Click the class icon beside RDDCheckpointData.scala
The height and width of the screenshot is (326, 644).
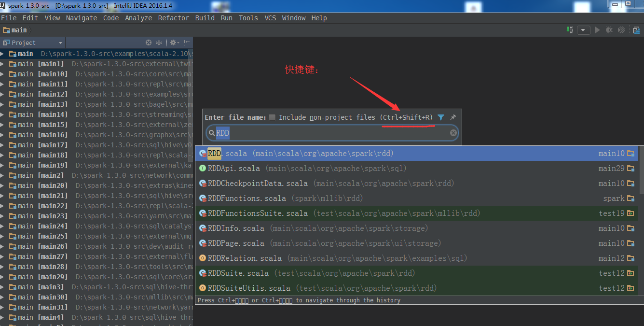click(203, 184)
